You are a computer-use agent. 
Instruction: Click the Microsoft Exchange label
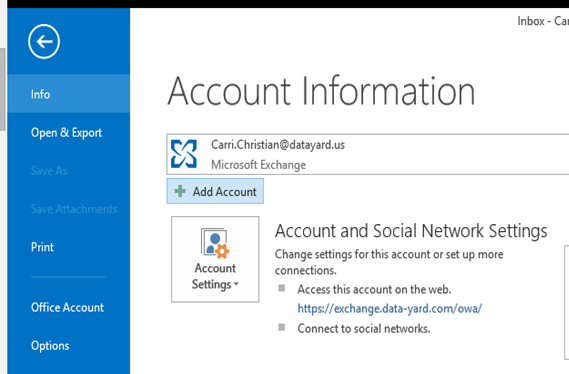click(x=259, y=165)
